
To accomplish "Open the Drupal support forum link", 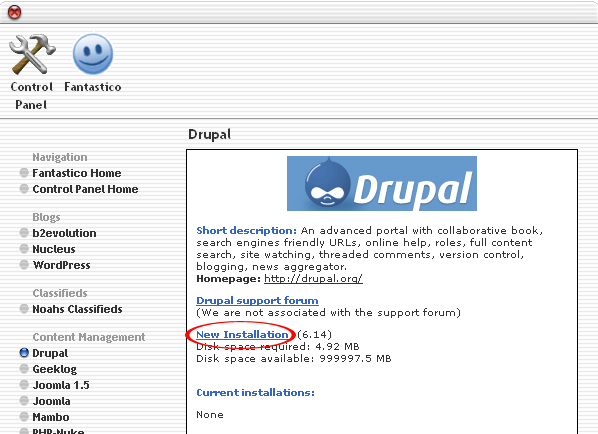I will point(257,301).
